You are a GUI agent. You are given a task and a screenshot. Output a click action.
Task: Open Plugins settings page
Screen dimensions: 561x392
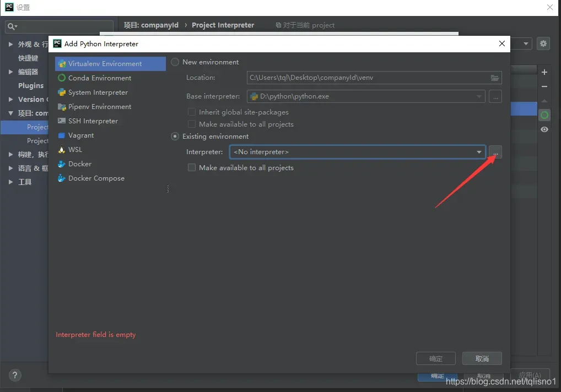[x=31, y=86]
